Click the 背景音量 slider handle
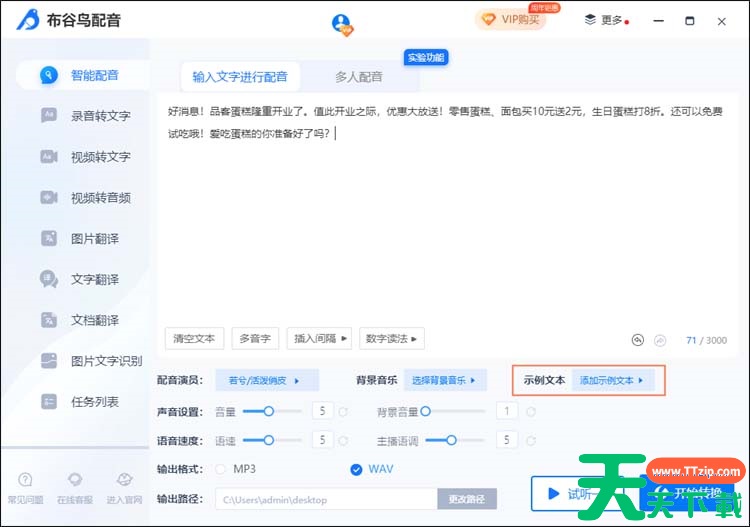Image resolution: width=750 pixels, height=527 pixels. [425, 411]
